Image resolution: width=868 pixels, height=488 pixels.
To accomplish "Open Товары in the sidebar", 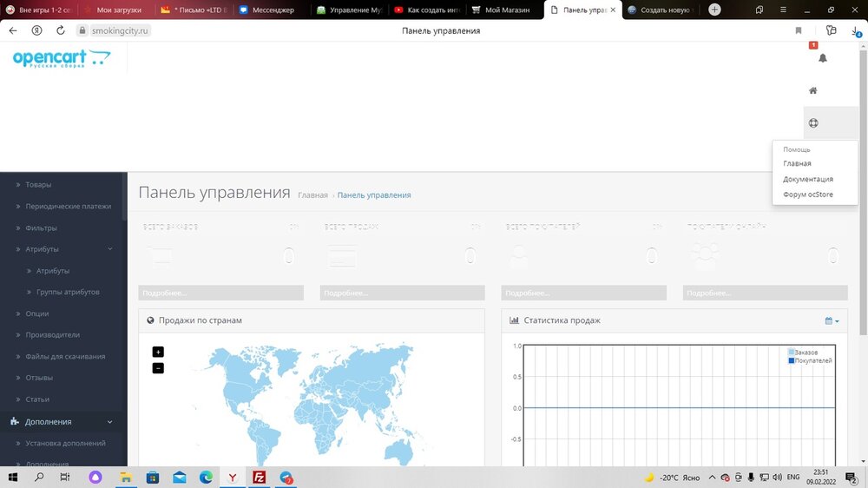I will point(38,185).
